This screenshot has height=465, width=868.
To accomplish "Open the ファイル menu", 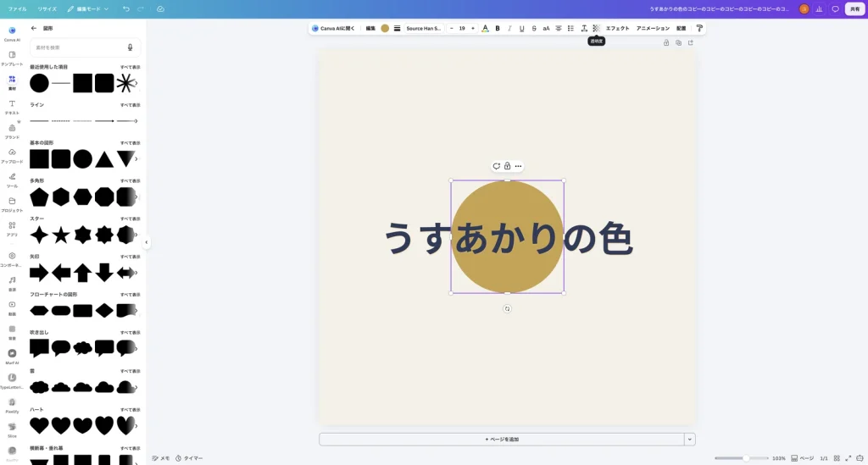I will coord(17,8).
